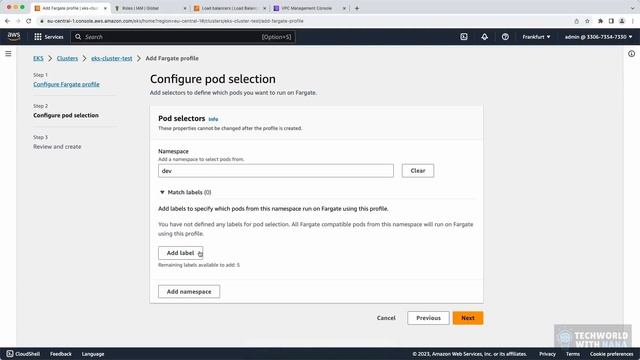This screenshot has height=360, width=640.
Task: Launch CloudShell from top navigation icon
Action: 464,37
